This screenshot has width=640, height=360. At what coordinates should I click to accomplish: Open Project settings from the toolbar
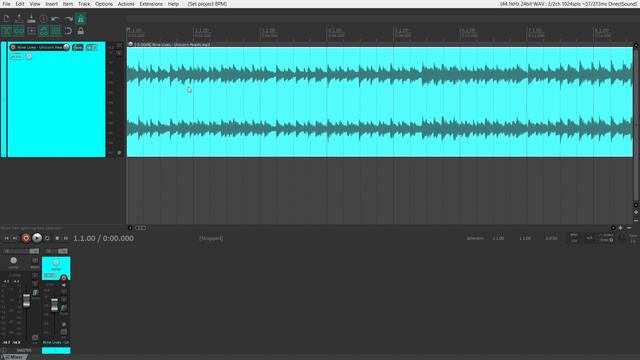(x=43, y=19)
